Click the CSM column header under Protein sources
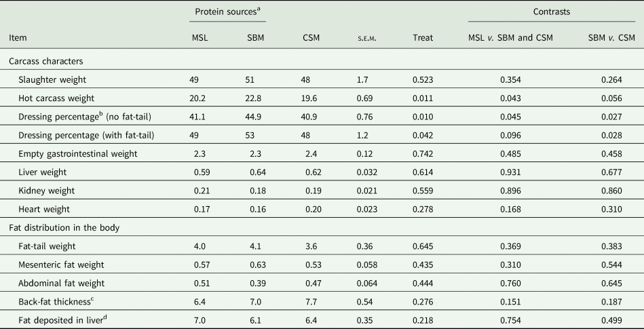This screenshot has width=644, height=329. (x=310, y=37)
